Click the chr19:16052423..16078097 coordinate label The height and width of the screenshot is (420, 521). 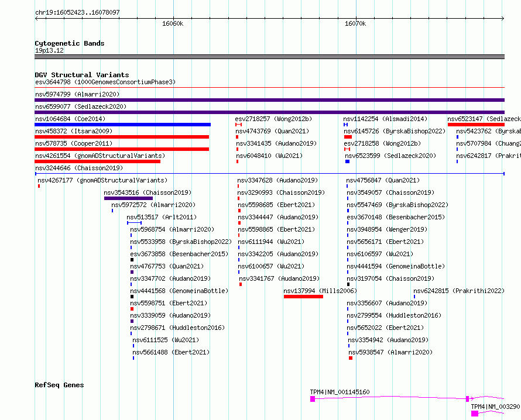pyautogui.click(x=77, y=12)
